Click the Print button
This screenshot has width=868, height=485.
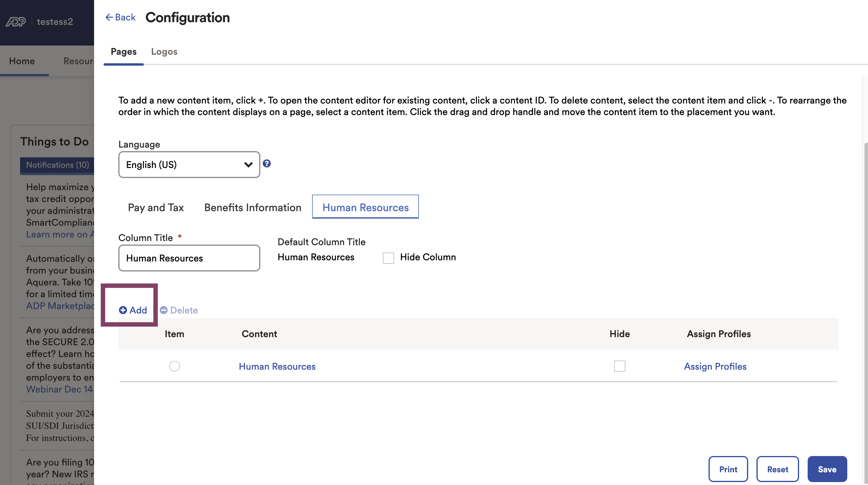click(728, 469)
